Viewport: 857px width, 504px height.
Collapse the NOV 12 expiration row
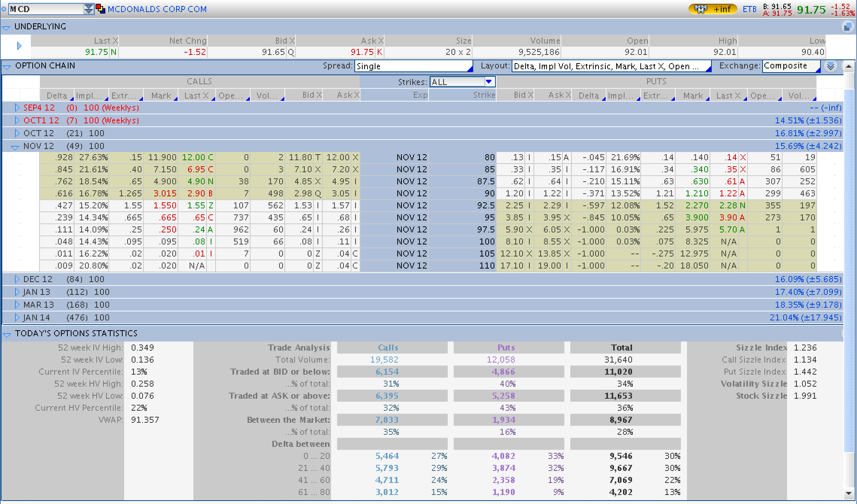[x=15, y=147]
